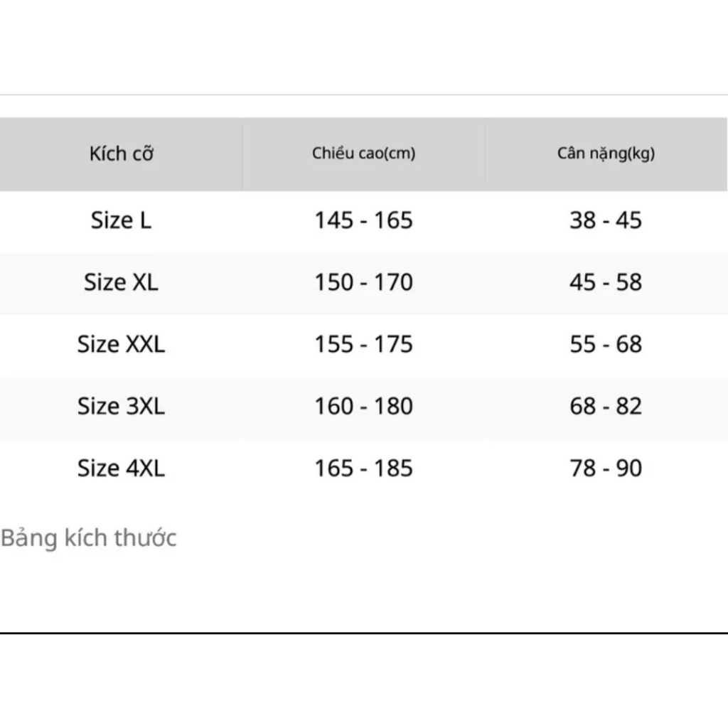Click the 165 - 185 height cell

[363, 468]
